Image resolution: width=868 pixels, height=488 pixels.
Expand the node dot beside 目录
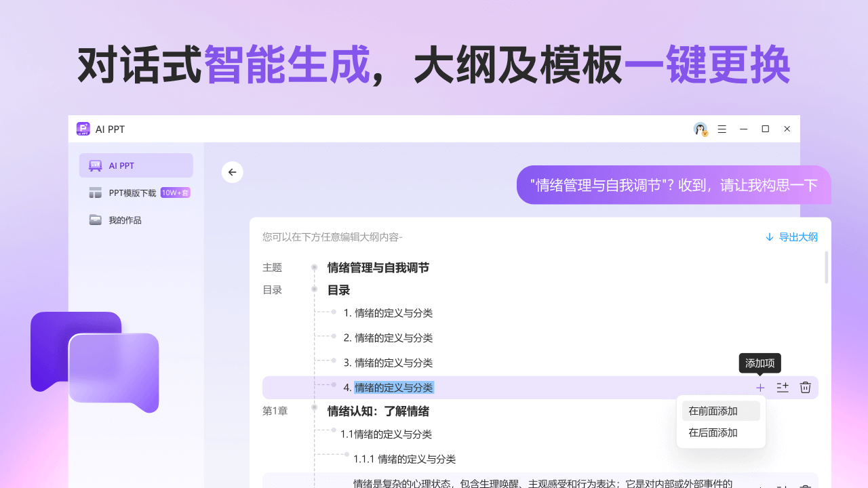pyautogui.click(x=314, y=289)
